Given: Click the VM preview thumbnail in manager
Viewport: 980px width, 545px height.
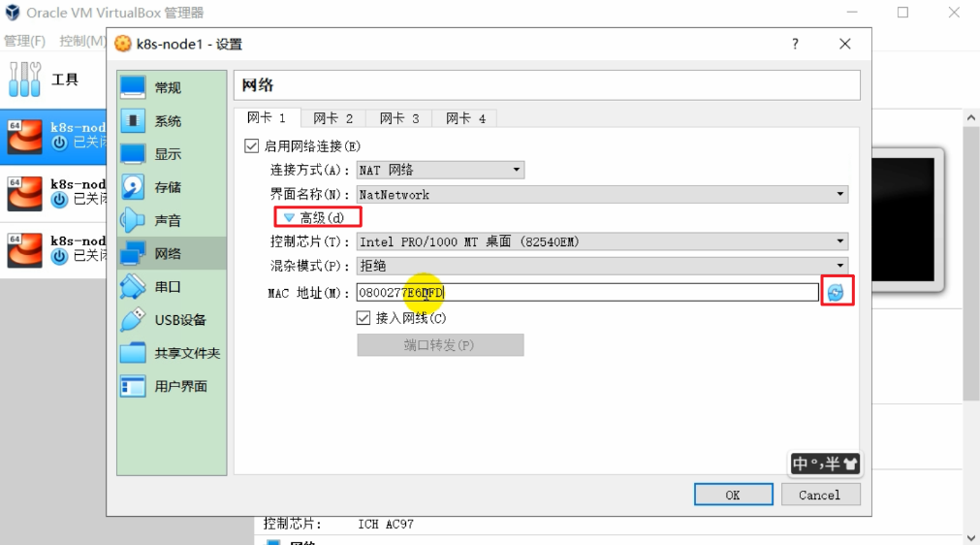Looking at the screenshot, I should coord(907,220).
